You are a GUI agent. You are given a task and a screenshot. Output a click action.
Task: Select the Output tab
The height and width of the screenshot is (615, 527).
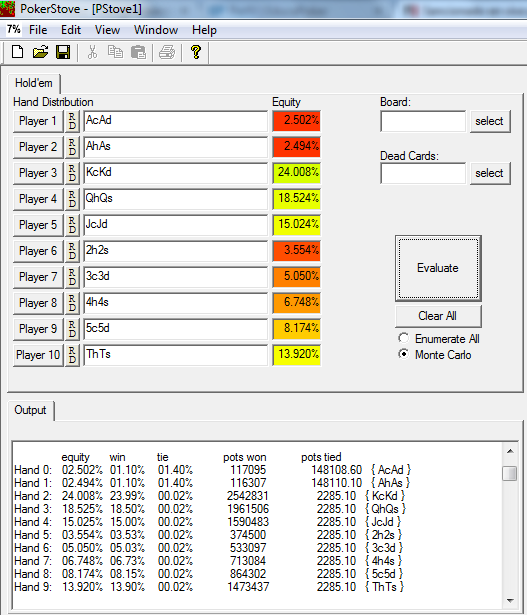point(30,410)
